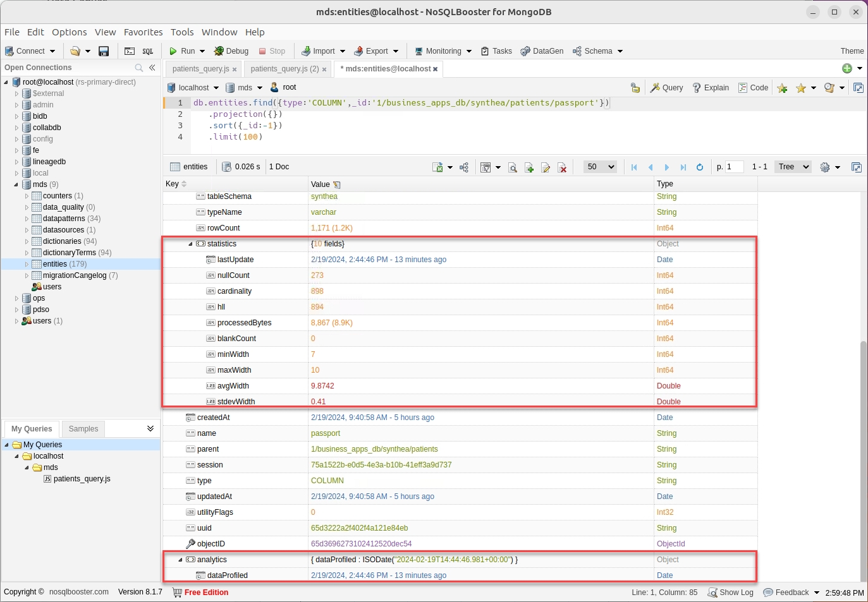Refresh the results with the reload icon

click(x=700, y=167)
